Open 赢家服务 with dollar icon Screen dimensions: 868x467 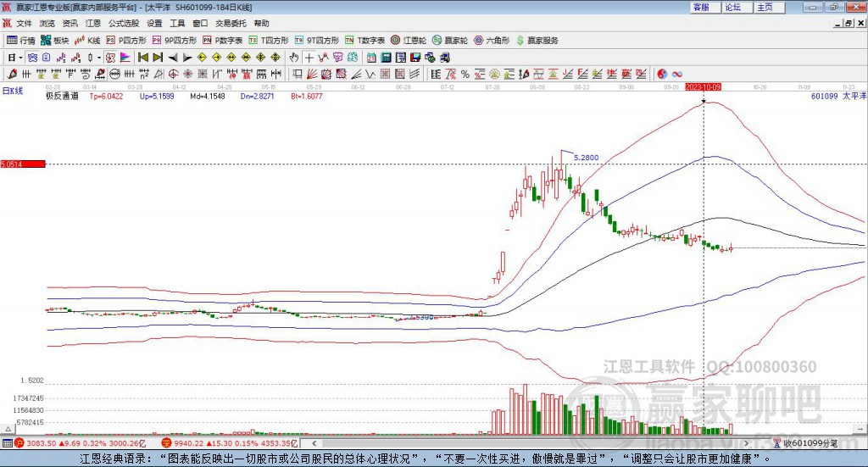pyautogui.click(x=537, y=41)
